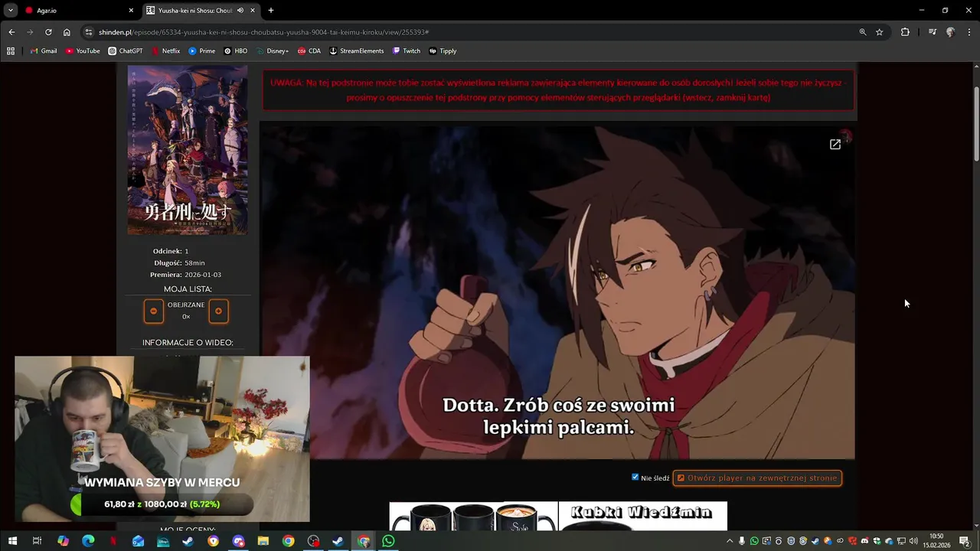Open File Explorer from the taskbar
This screenshot has width=980, height=551.
pyautogui.click(x=263, y=541)
